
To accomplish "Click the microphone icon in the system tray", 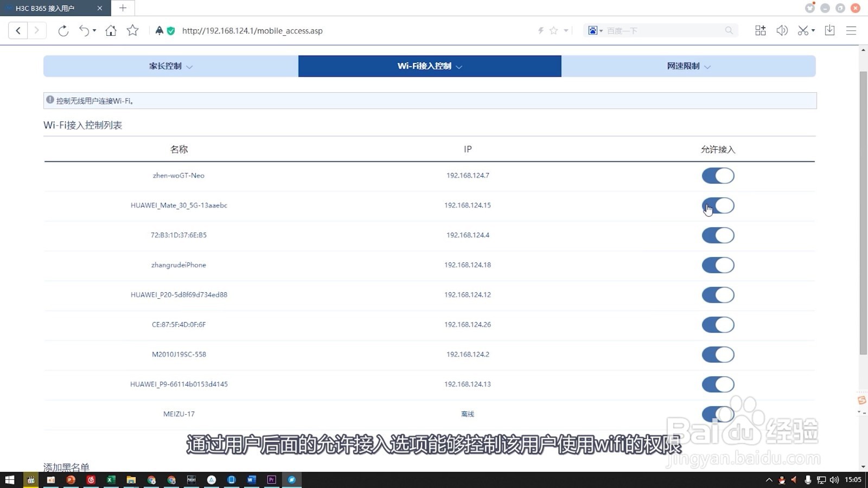I will (x=808, y=480).
